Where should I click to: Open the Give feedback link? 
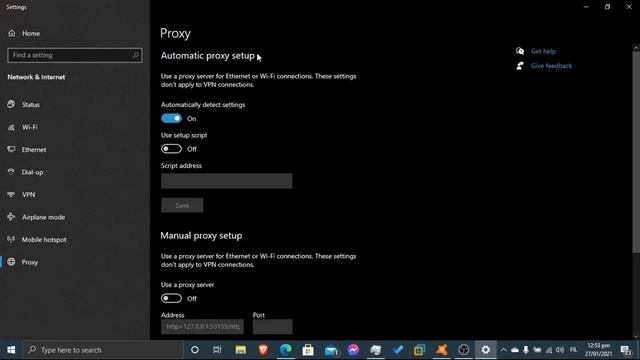551,66
